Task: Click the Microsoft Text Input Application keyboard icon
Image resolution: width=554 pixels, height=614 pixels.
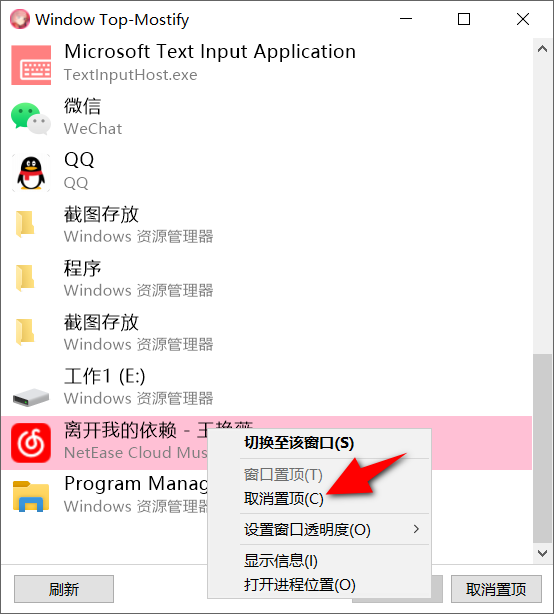Action: pyautogui.click(x=31, y=65)
